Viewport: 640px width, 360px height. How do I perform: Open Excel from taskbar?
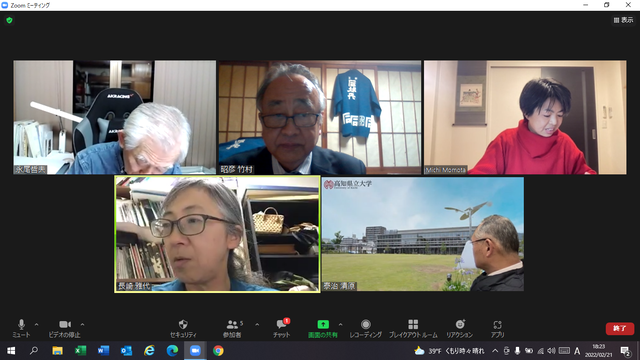[x=80, y=351]
